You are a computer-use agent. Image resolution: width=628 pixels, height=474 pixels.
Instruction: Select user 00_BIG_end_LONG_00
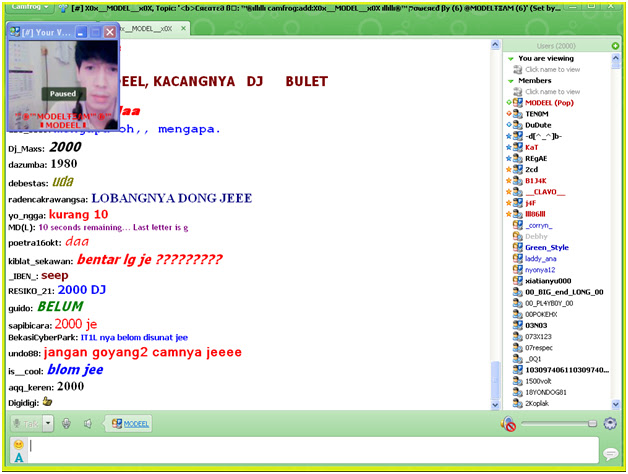click(x=564, y=292)
